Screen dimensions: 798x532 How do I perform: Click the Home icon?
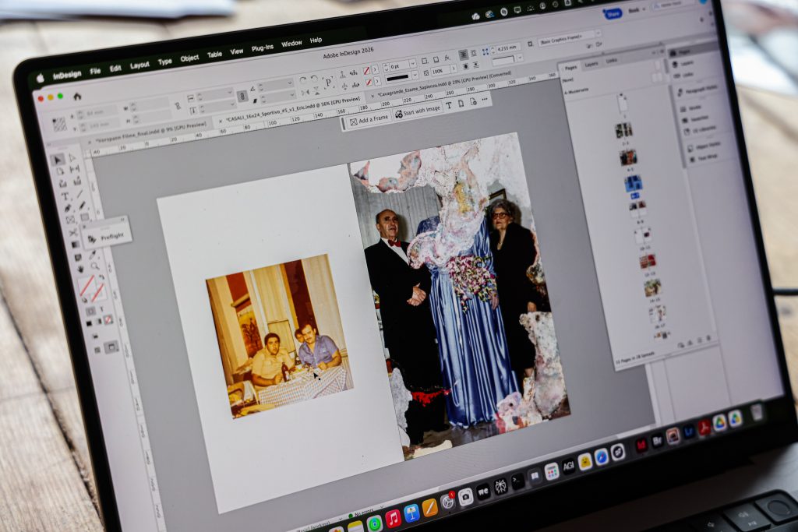point(77,96)
